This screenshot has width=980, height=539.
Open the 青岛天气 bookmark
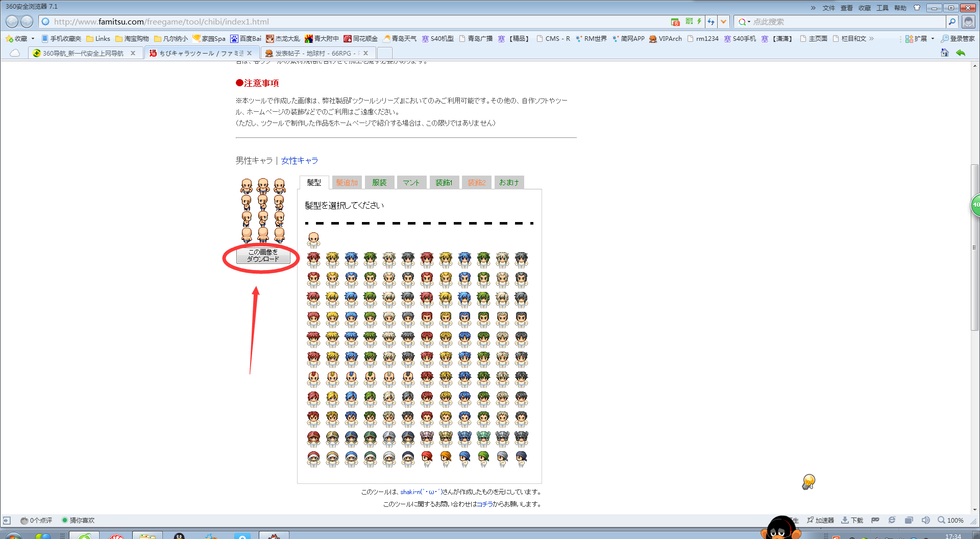[400, 39]
